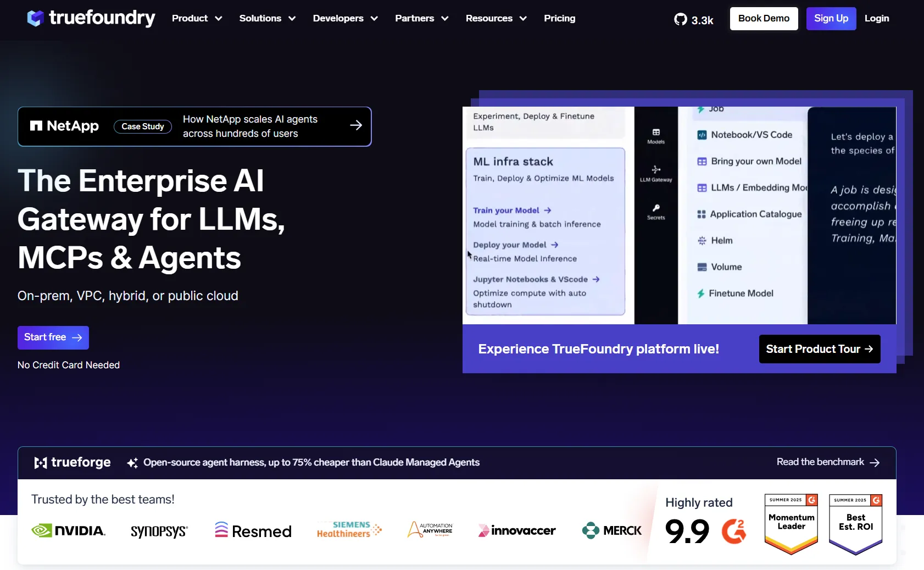The height and width of the screenshot is (570, 924).
Task: Click the NVIDIA logo
Action: (69, 530)
